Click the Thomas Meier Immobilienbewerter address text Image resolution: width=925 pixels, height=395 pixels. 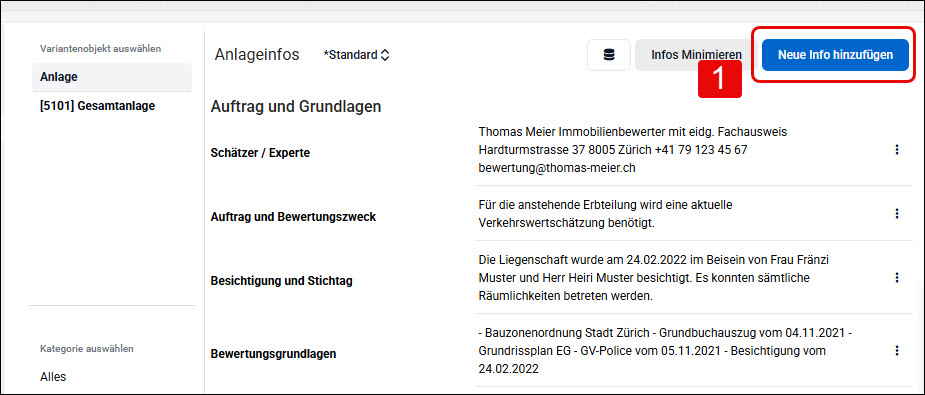[x=632, y=150]
